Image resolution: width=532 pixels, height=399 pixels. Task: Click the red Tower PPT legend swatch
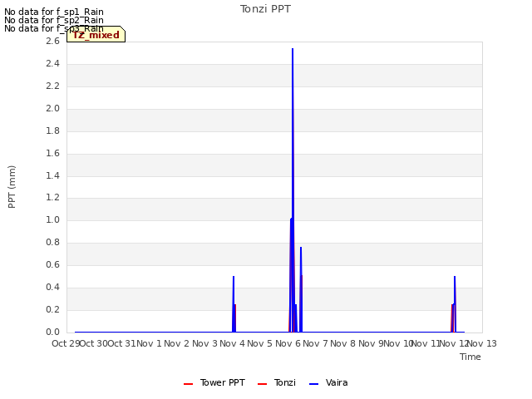(189, 384)
